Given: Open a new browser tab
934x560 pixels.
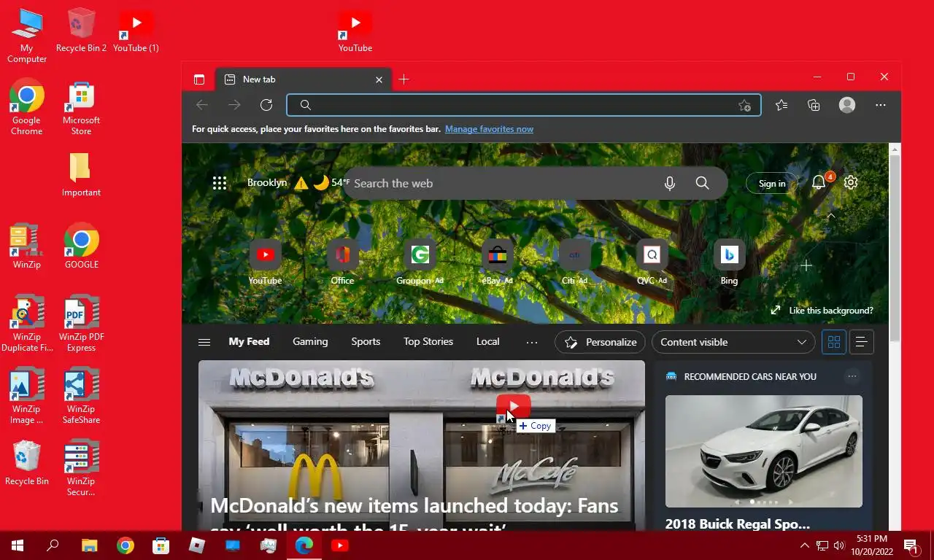Looking at the screenshot, I should [x=404, y=79].
